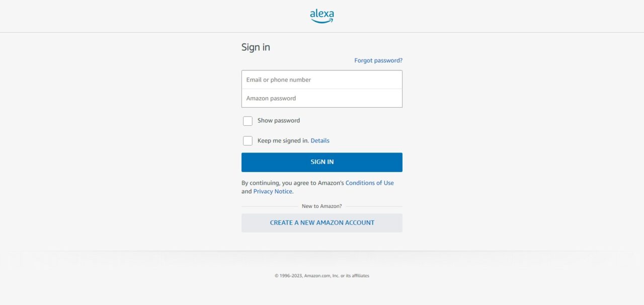
Task: Click 'Amazon.com, Inc. or its affiliates' footer
Action: (337, 276)
